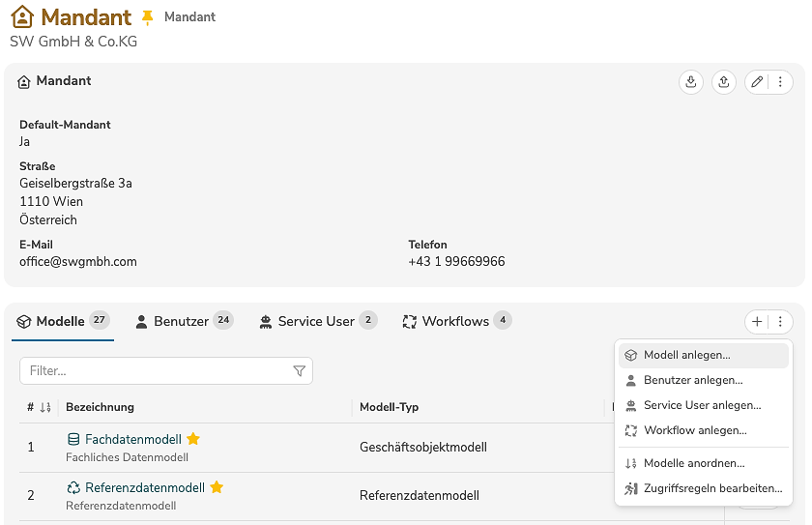812x525 pixels.
Task: Toggle favorite star on Fachdatenmodell
Action: 193,439
